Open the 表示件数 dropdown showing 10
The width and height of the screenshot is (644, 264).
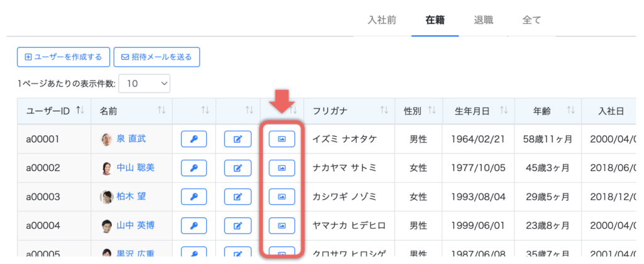pos(144,83)
